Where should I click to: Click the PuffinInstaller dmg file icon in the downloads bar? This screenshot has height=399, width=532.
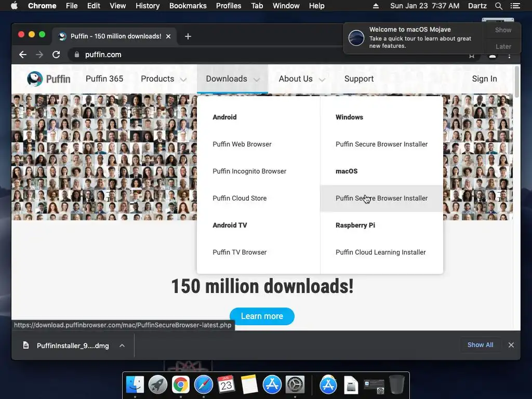pos(26,345)
